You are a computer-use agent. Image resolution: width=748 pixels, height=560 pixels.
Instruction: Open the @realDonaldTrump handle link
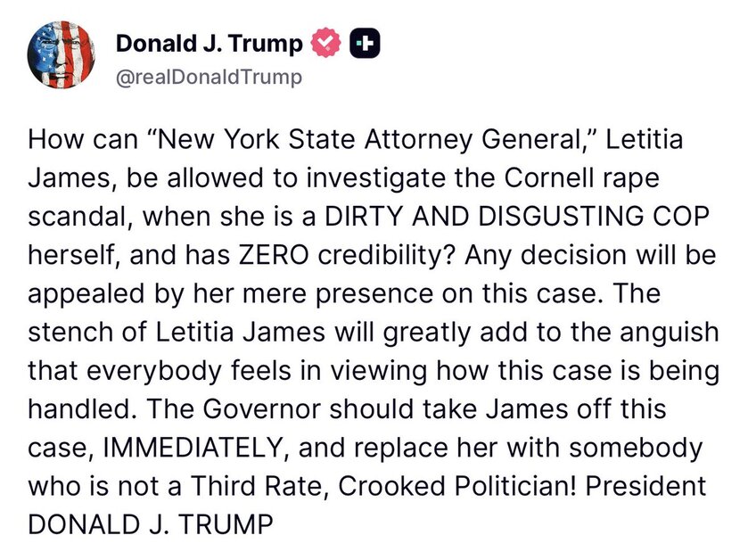coord(209,77)
